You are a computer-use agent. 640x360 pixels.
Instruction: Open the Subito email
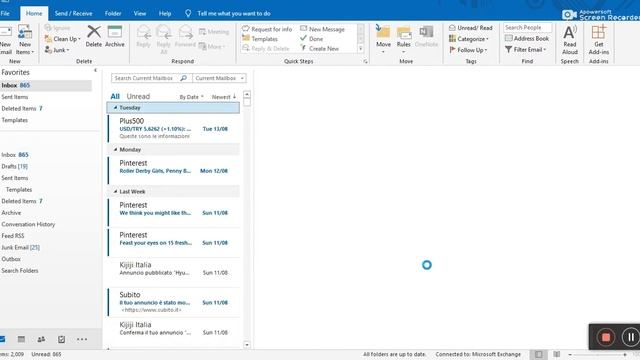click(x=174, y=302)
